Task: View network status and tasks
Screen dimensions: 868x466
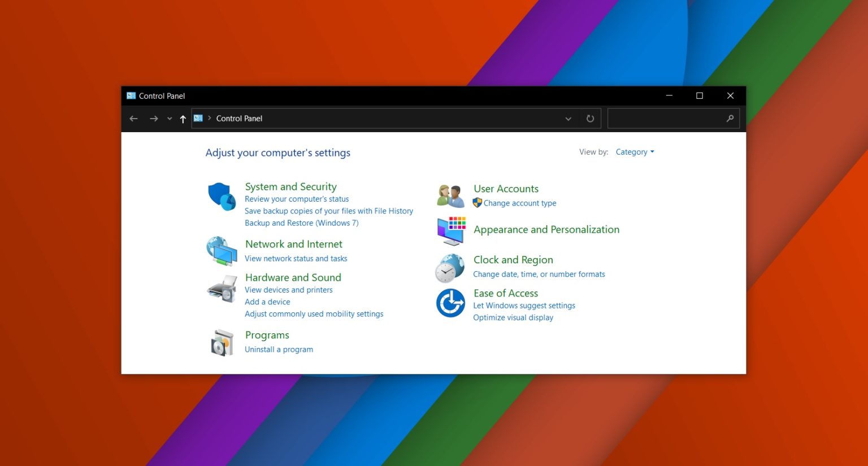Action: pyautogui.click(x=296, y=258)
